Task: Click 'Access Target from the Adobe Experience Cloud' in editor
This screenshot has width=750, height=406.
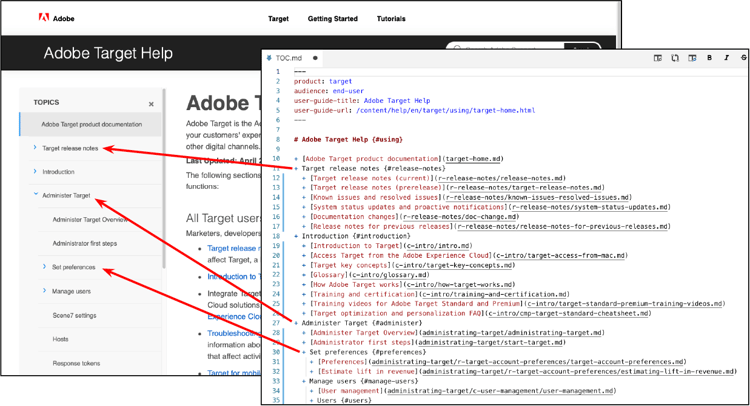Action: (401, 255)
